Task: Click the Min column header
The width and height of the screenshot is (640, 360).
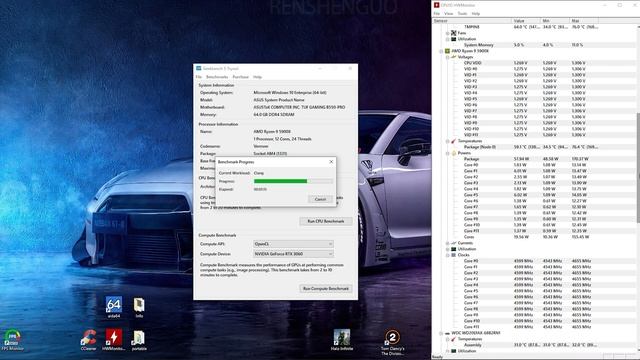Action: (x=555, y=20)
